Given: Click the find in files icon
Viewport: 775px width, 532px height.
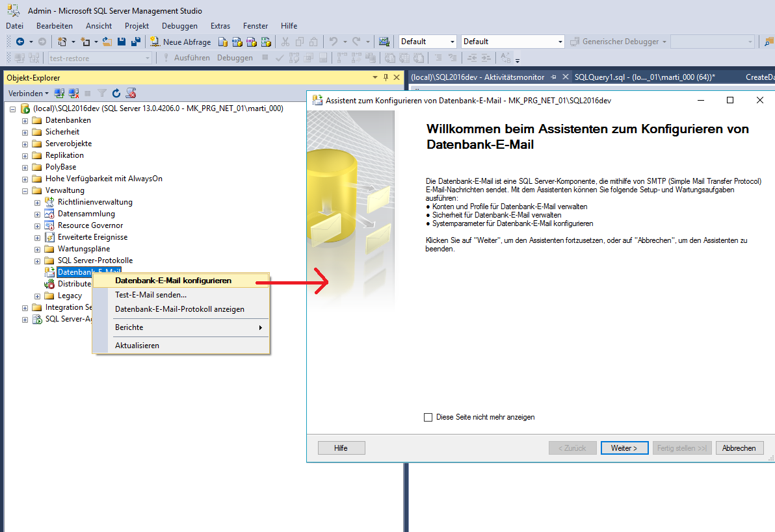Looking at the screenshot, I should 769,42.
